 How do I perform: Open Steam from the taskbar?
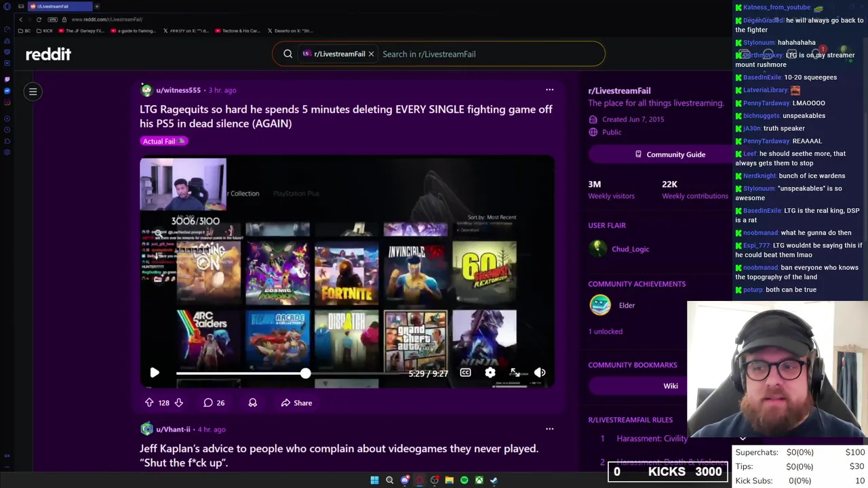pos(494,480)
